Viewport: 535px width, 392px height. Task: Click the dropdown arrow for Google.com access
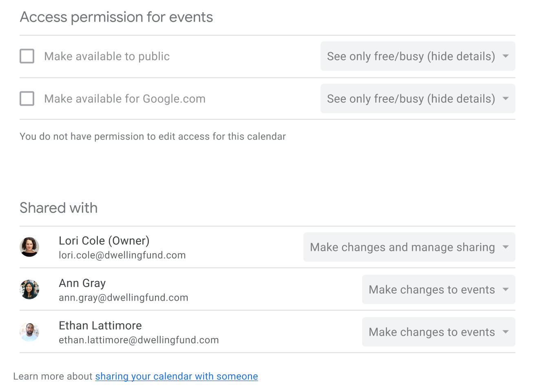click(x=506, y=99)
